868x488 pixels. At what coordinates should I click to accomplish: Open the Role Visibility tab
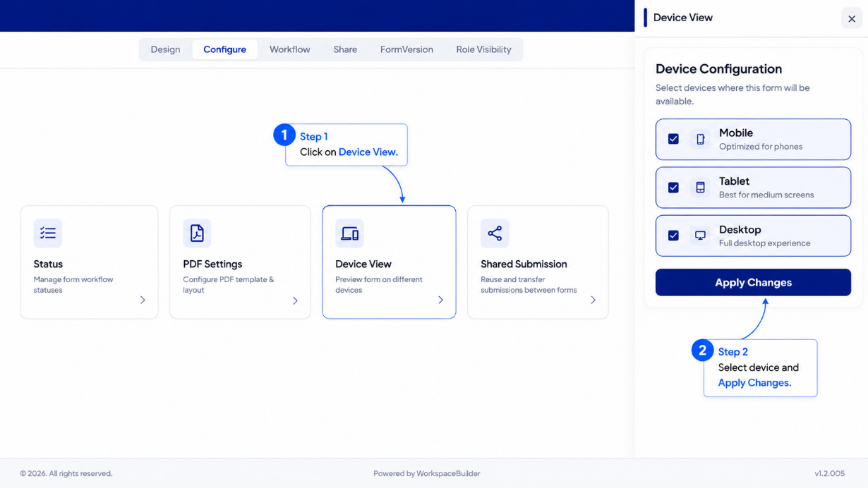[483, 49]
